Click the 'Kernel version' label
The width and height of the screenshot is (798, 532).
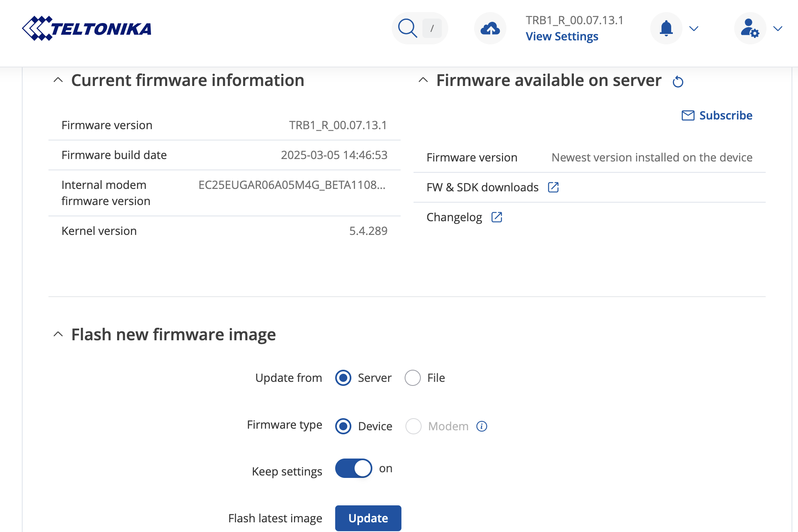coord(99,231)
